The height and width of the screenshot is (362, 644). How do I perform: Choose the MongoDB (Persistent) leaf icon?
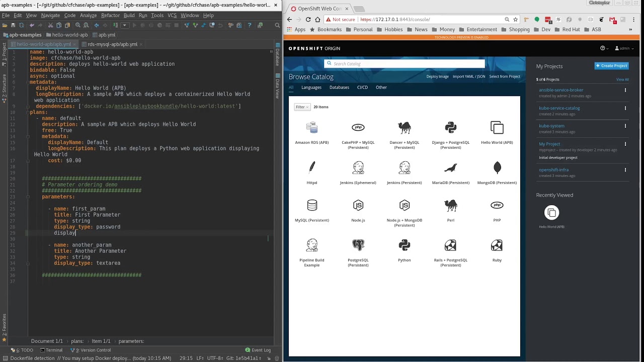pyautogui.click(x=497, y=167)
